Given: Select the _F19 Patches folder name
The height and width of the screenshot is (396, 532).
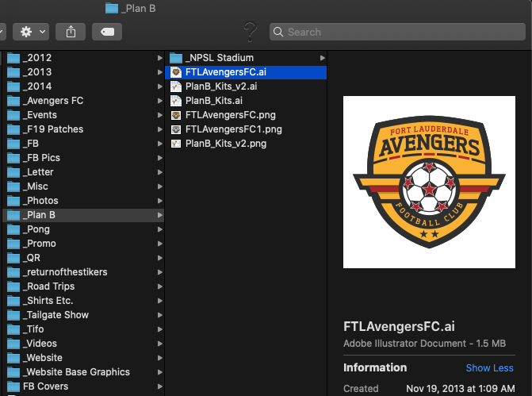Looking at the screenshot, I should [53, 129].
